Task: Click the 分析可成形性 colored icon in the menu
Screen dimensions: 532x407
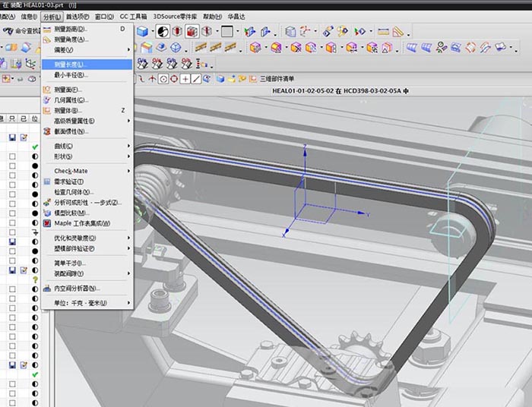Action: (x=47, y=202)
